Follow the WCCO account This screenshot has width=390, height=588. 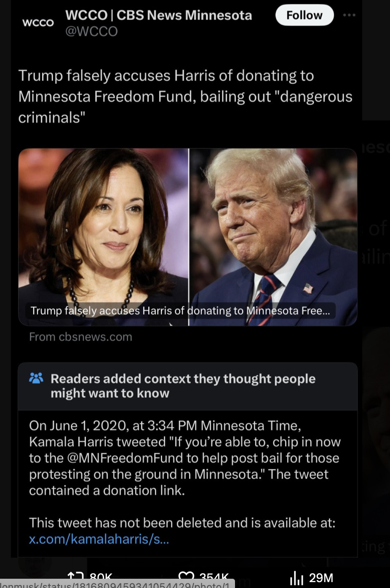click(x=304, y=15)
